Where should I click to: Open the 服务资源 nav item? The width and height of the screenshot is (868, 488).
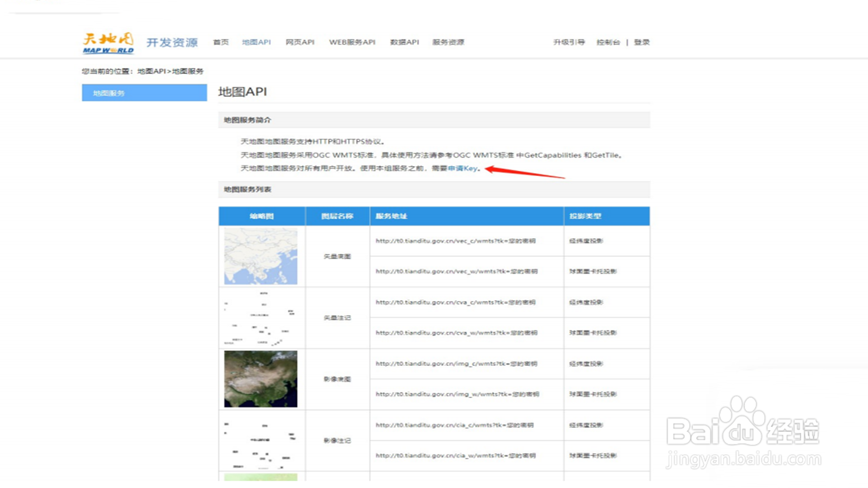coord(448,42)
